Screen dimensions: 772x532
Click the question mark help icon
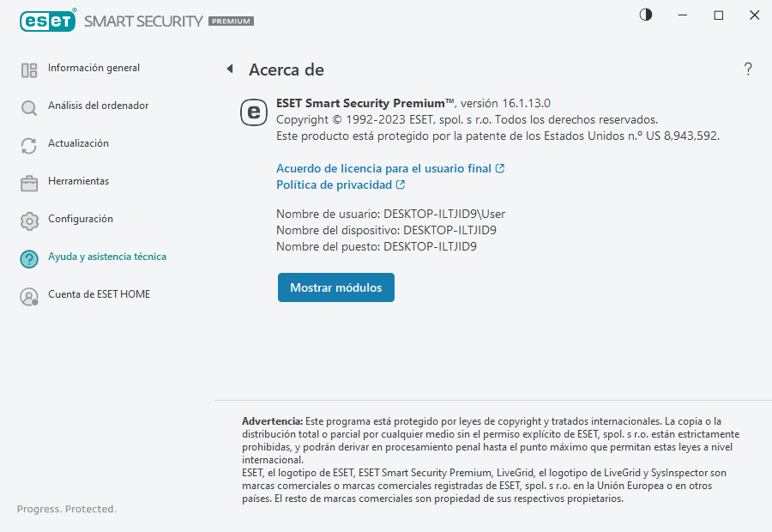(748, 70)
